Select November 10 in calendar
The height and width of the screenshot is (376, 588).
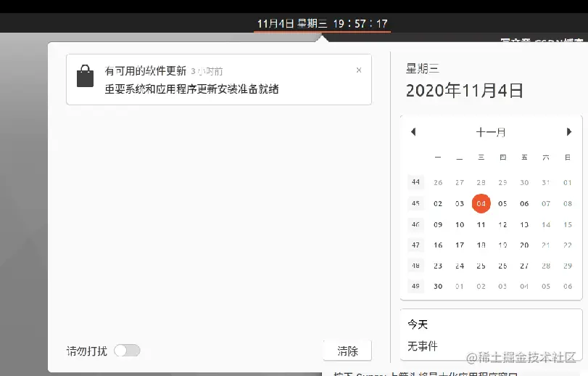(460, 224)
